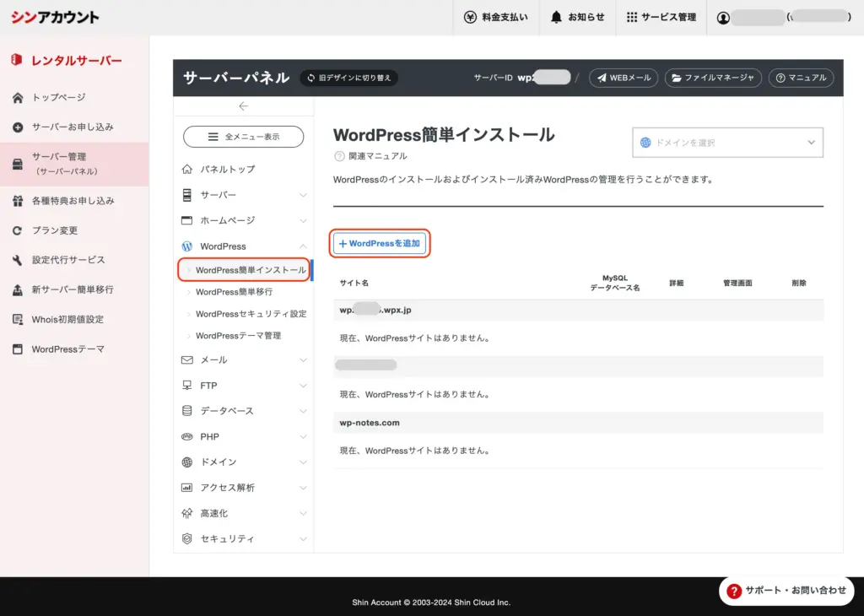Viewport: 864px width, 616px height.
Task: Click the WordPressを追加 button
Action: (x=380, y=244)
